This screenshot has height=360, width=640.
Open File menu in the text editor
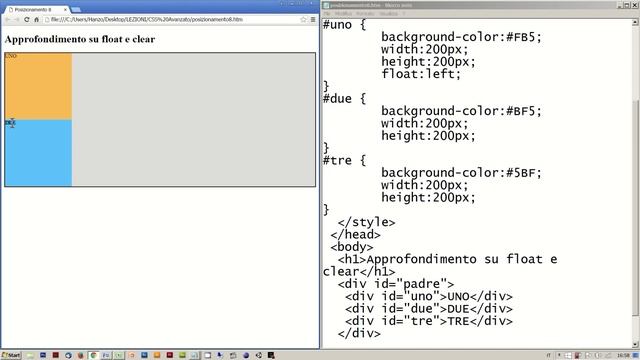pyautogui.click(x=327, y=13)
